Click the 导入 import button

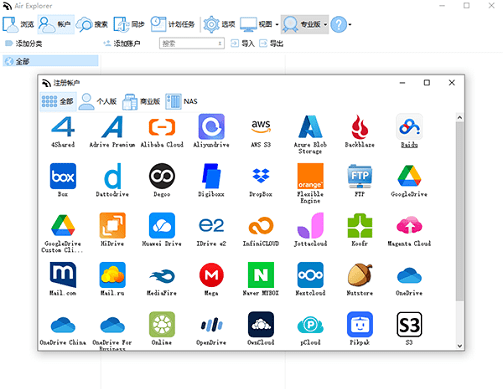243,44
